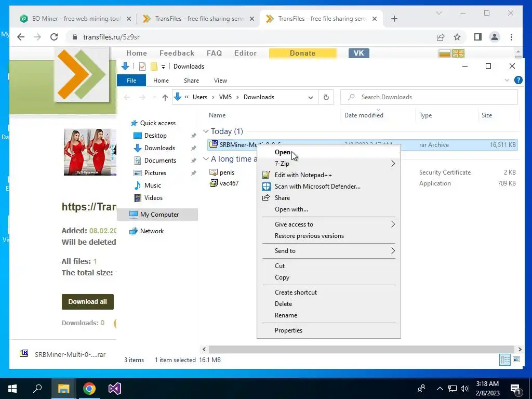
Task: Click the Donate button on TransFiles
Action: click(x=303, y=54)
